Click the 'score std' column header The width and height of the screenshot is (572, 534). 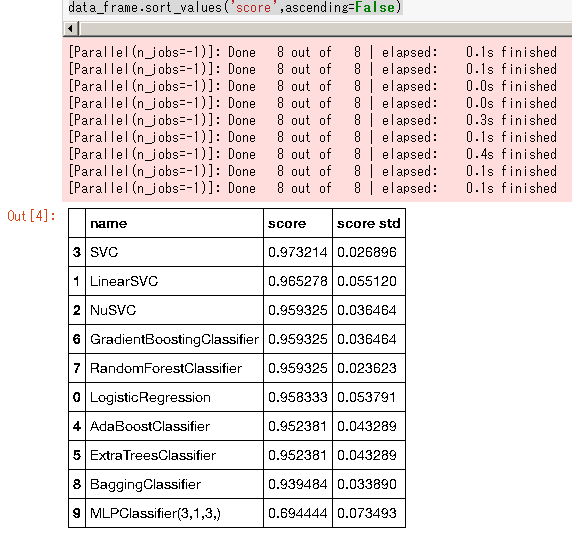click(369, 223)
